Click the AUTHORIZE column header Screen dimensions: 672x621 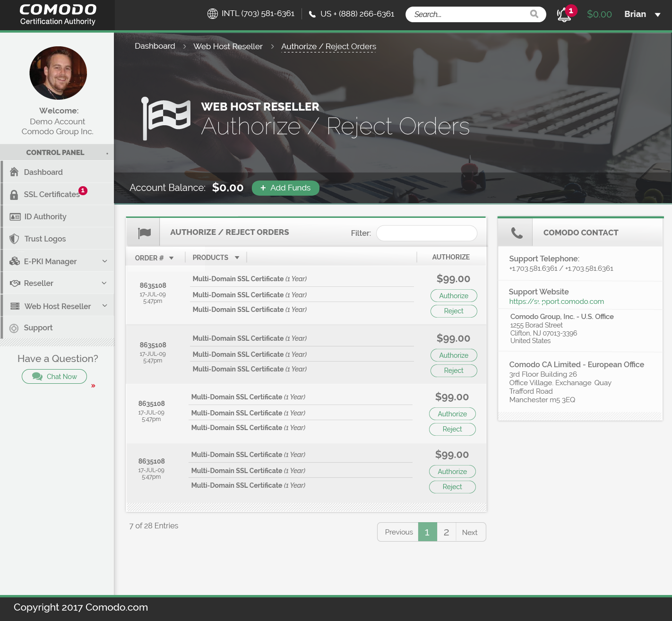[451, 257]
